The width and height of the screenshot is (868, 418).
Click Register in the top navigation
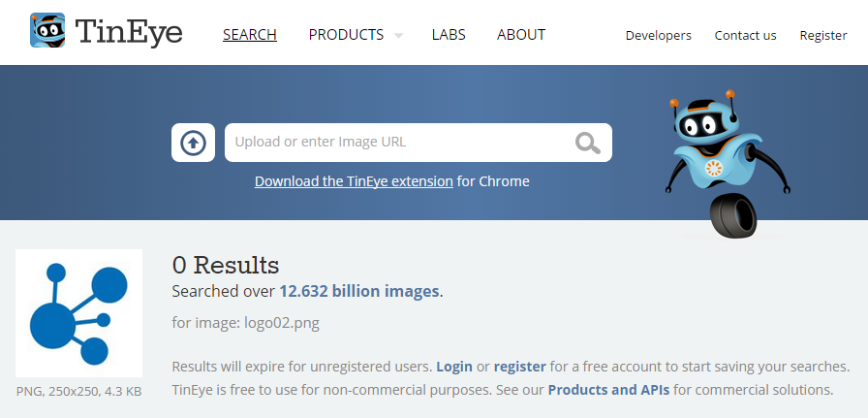coord(822,36)
